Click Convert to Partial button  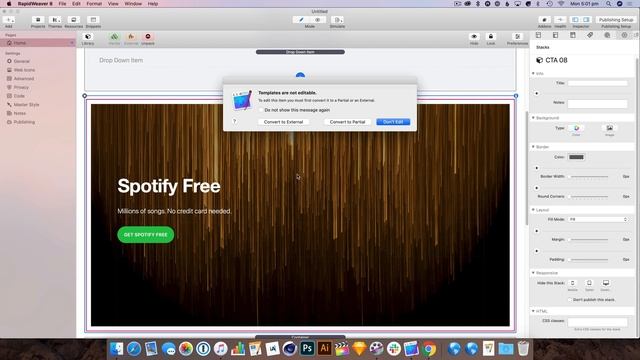click(347, 122)
